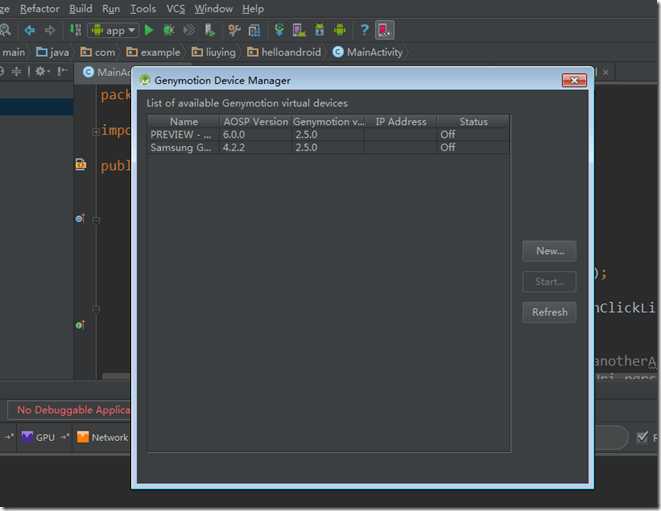Click the greyed Run with Coverage icon

click(189, 30)
